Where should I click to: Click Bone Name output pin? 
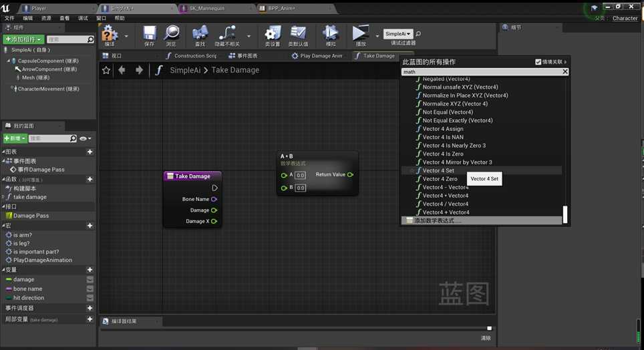[x=214, y=199]
